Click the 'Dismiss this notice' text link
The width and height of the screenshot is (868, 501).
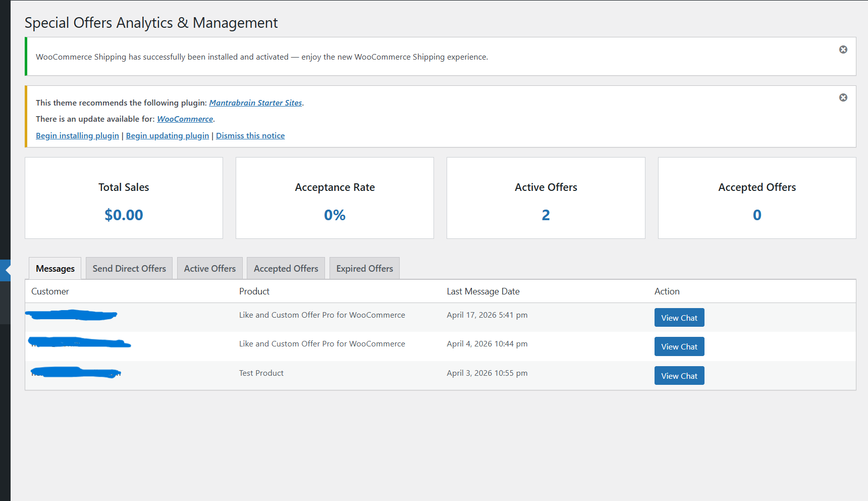pos(250,136)
